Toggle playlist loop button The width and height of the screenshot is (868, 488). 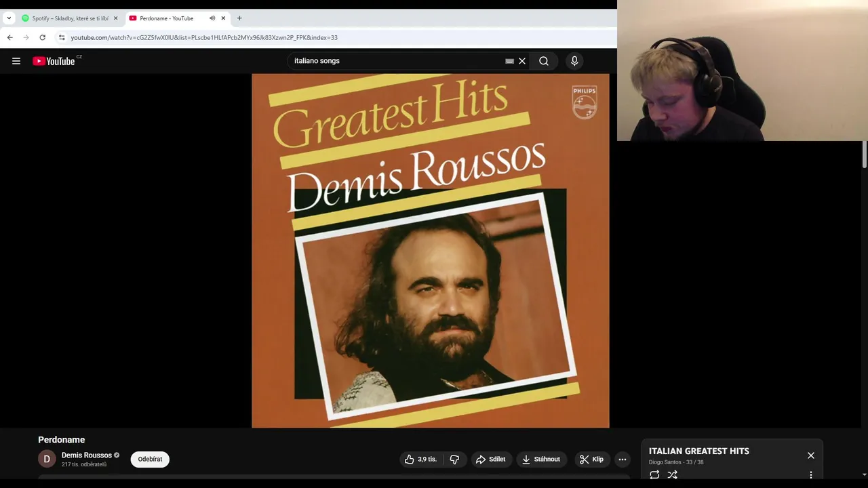(x=654, y=475)
